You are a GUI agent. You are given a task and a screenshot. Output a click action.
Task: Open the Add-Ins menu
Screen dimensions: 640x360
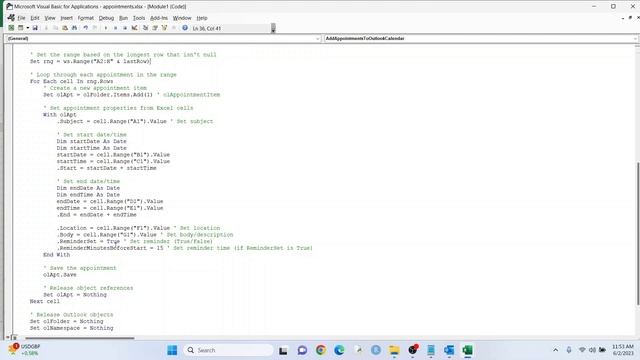tap(159, 18)
